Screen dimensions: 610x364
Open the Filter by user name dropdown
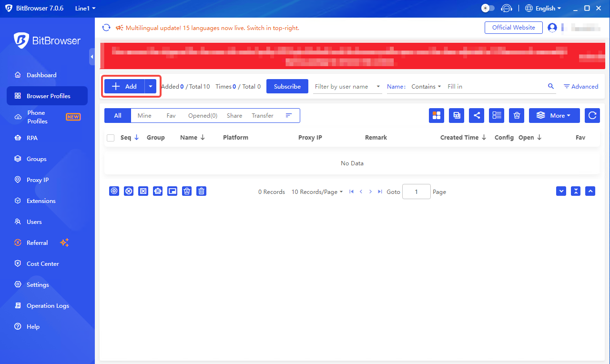(347, 87)
